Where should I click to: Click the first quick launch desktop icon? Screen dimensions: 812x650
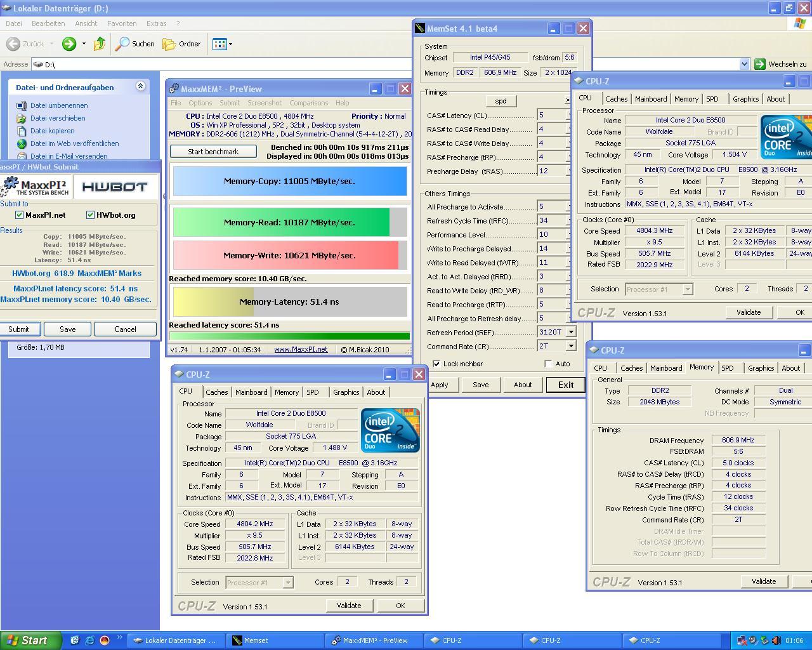pyautogui.click(x=74, y=640)
